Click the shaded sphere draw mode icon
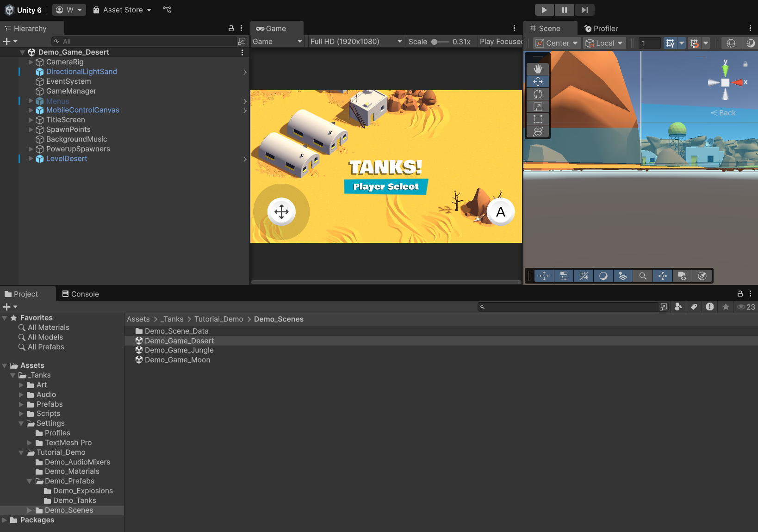Screen dimensions: 758x532 pos(750,43)
